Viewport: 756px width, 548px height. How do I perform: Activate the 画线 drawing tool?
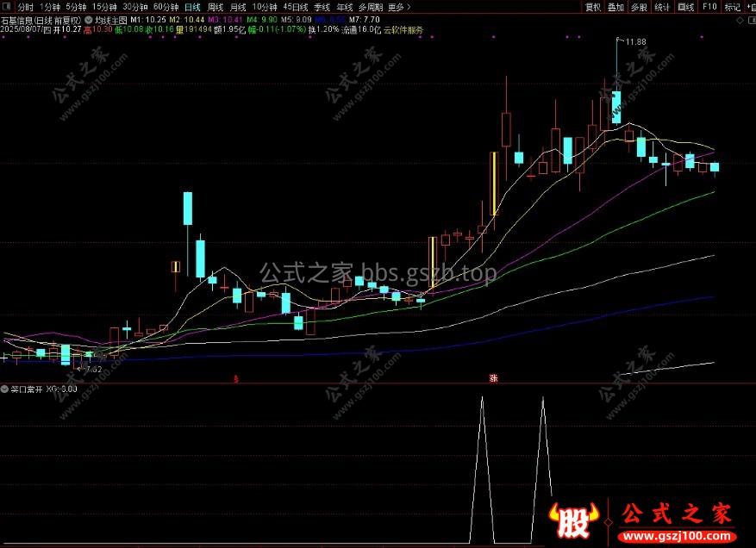685,6
